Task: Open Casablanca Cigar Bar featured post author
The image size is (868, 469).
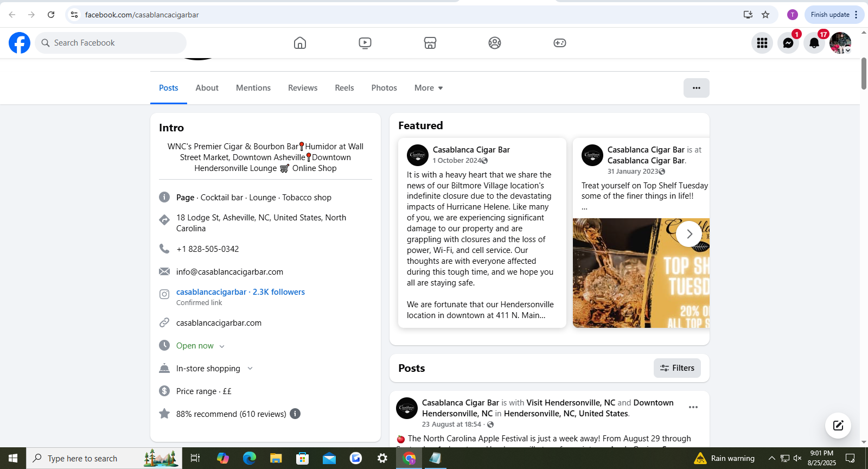Action: (471, 150)
